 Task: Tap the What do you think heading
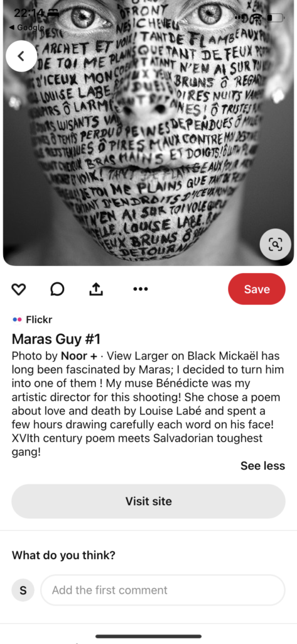(63, 555)
